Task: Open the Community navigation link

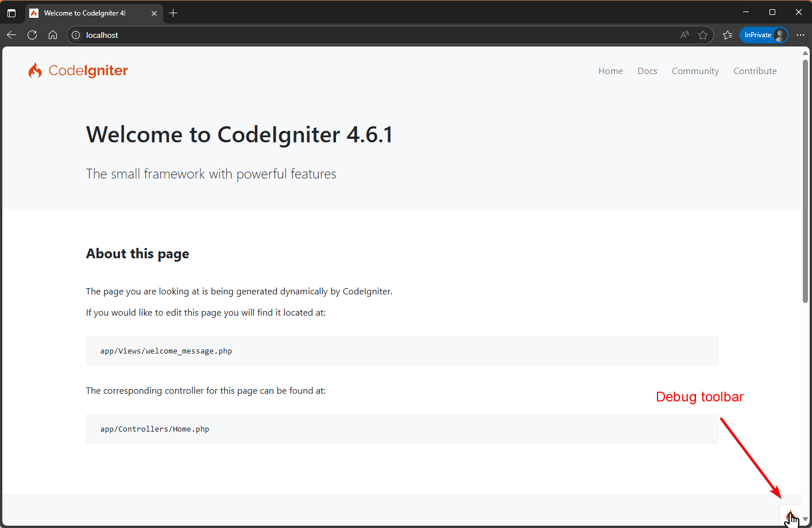Action: [x=695, y=71]
